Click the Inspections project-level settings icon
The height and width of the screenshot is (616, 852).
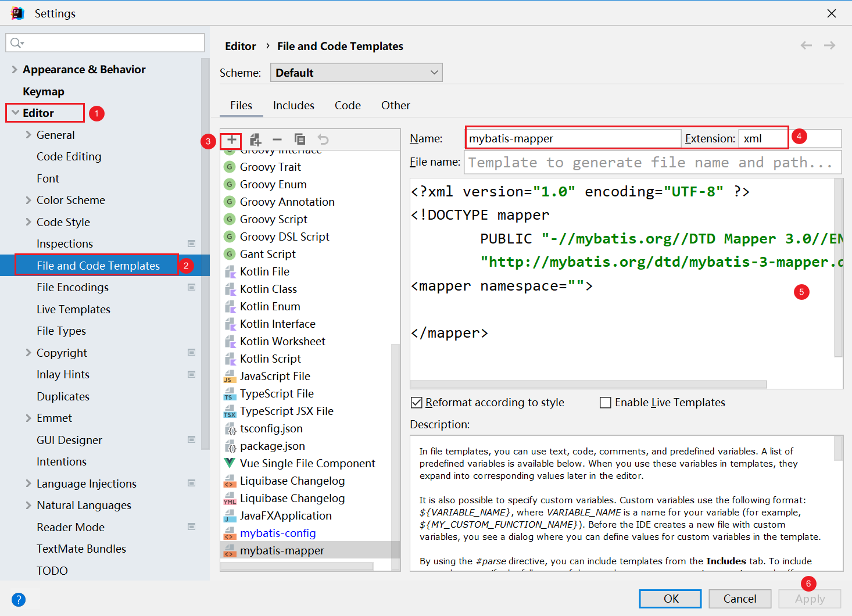[192, 243]
